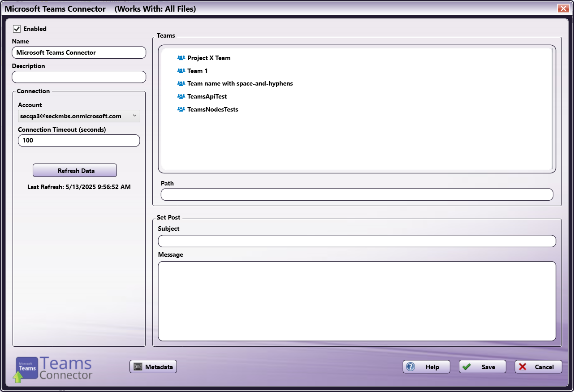Select Team 1 in the list

pos(198,71)
